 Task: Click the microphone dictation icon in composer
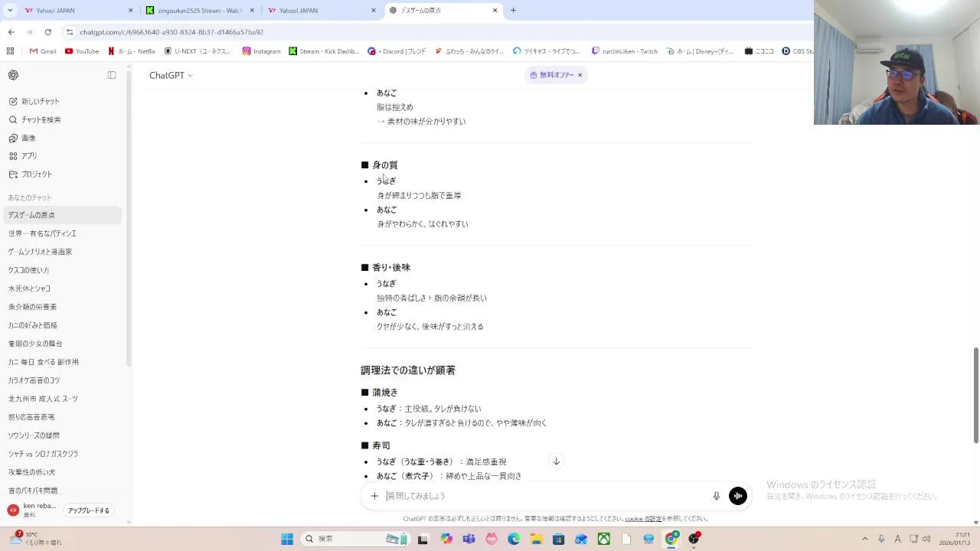click(717, 496)
